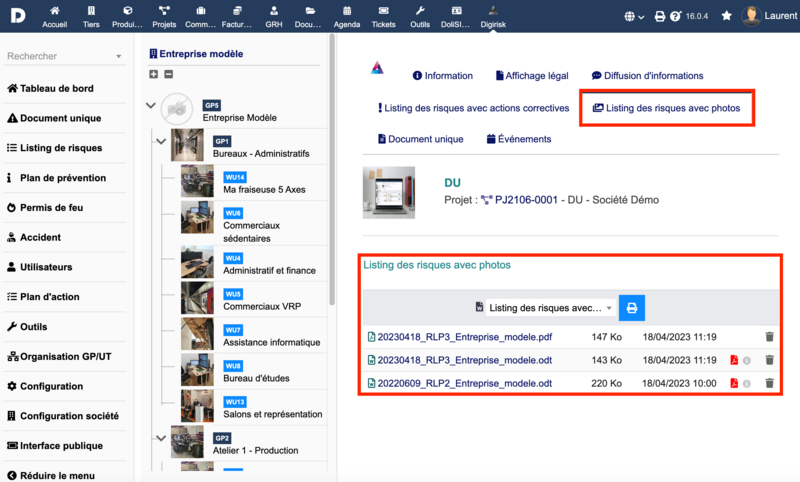Click the Dolibarr D logo
800x482 pixels.
point(18,15)
